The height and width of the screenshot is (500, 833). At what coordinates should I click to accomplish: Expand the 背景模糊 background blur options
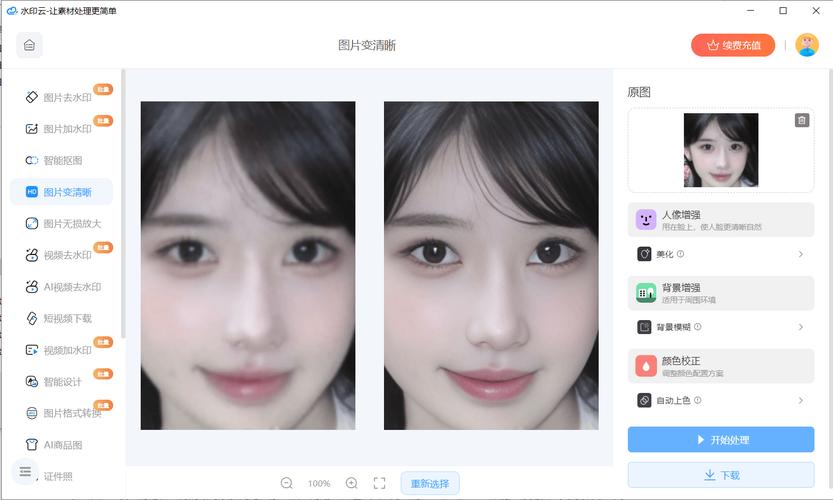(x=720, y=327)
